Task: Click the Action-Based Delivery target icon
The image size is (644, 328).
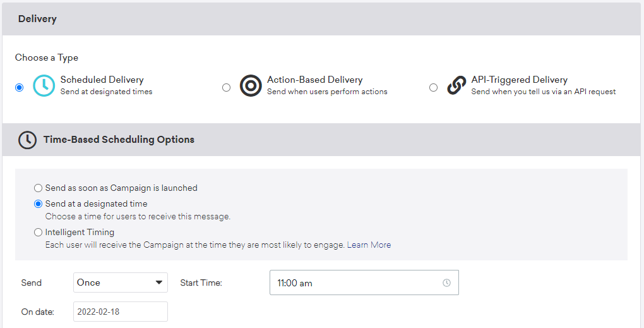Action: coord(251,86)
